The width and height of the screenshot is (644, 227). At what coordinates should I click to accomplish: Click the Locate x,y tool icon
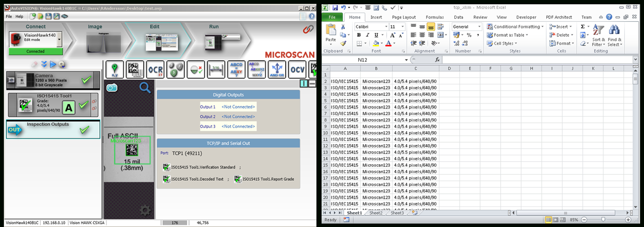coord(114,69)
